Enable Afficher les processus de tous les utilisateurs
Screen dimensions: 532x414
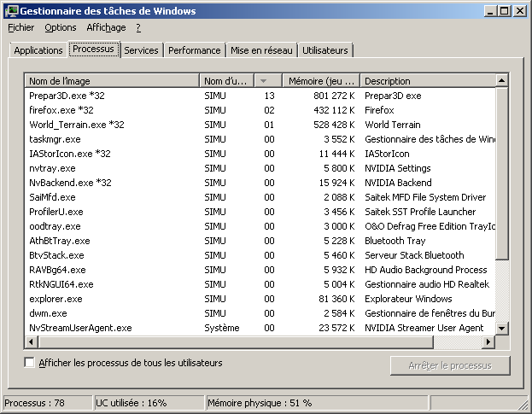30,363
